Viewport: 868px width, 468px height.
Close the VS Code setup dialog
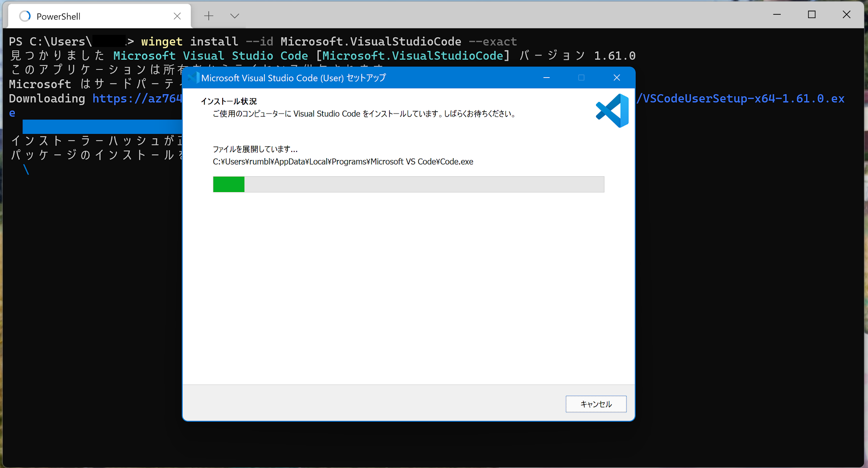click(617, 78)
